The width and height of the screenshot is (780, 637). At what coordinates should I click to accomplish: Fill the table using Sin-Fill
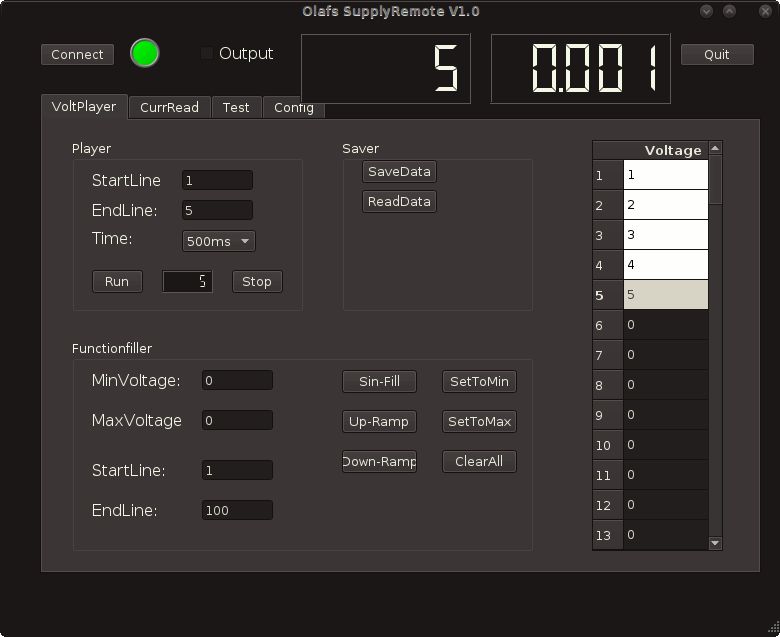[x=379, y=381]
